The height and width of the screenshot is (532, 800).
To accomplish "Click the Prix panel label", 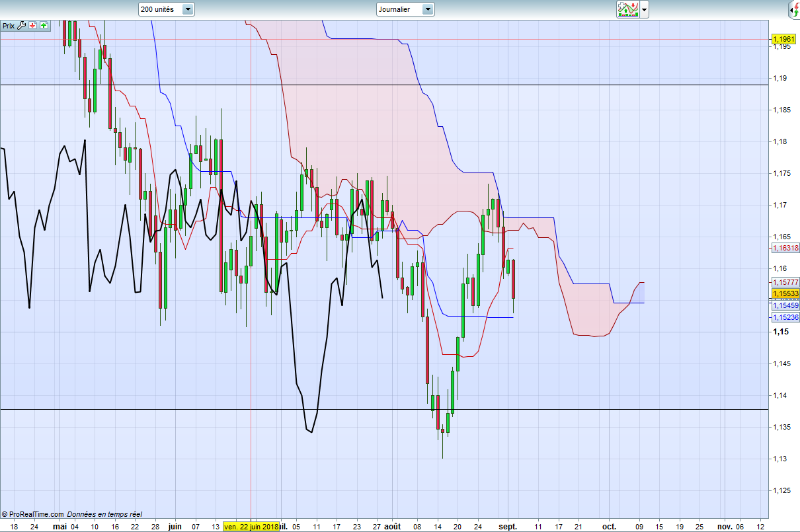I will pyautogui.click(x=9, y=26).
